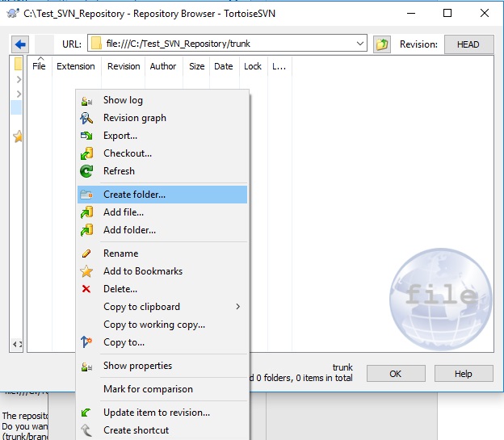Open the URL dropdown arrow
This screenshot has height=440, width=504.
360,44
